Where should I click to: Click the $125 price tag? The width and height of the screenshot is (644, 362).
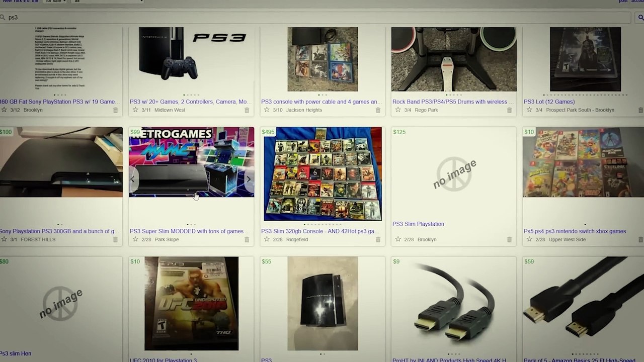(399, 132)
